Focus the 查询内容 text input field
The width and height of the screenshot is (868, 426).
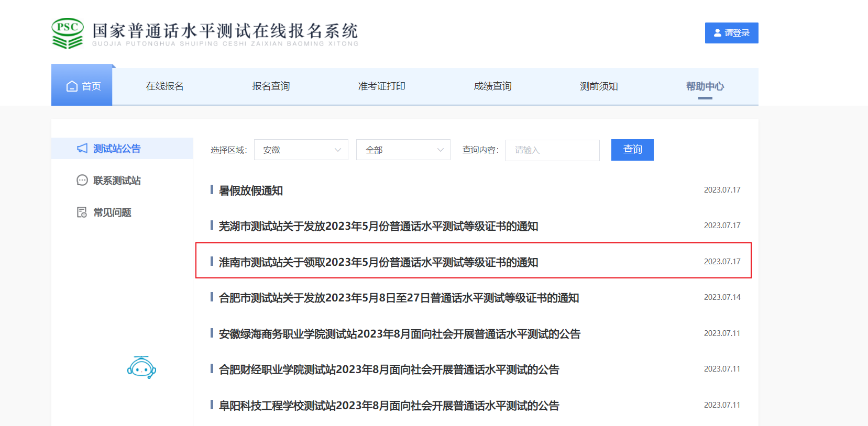552,150
